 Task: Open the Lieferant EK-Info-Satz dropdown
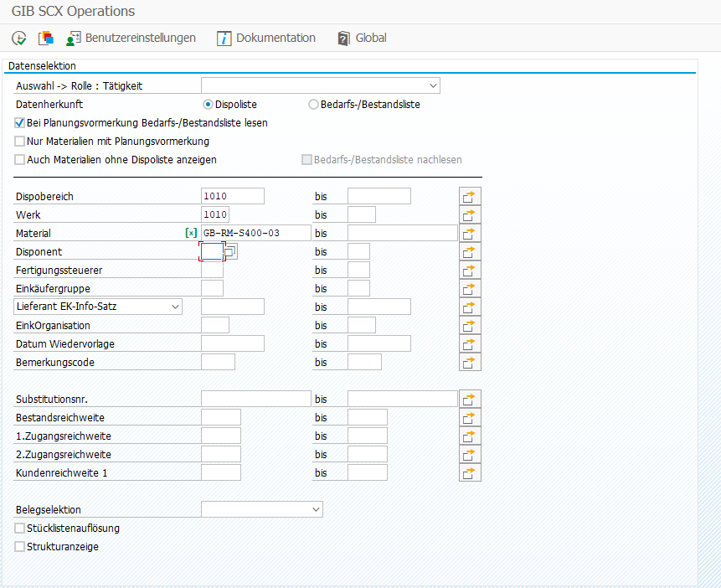(x=175, y=307)
